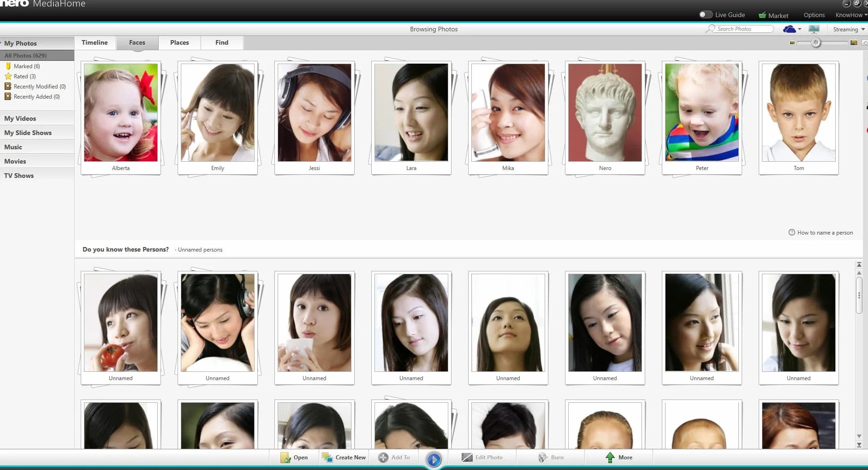The width and height of the screenshot is (868, 470).
Task: Open the Nero statue face stack
Action: [x=605, y=118]
